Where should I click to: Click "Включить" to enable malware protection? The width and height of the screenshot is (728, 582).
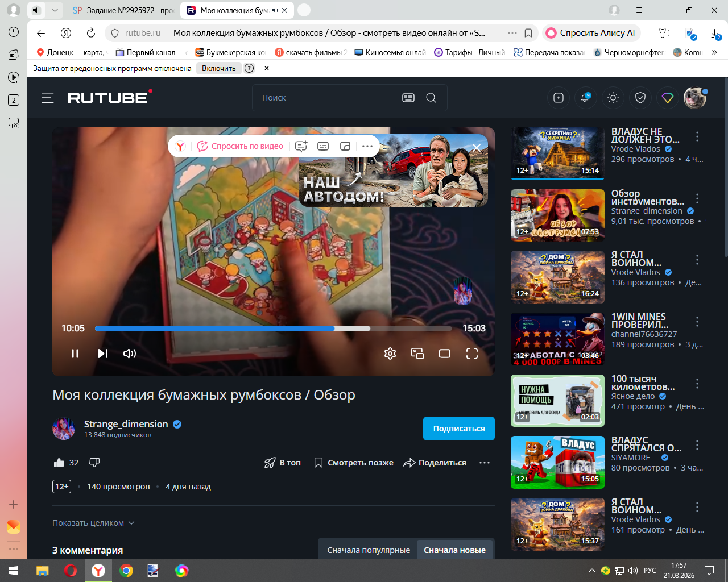pyautogui.click(x=219, y=68)
